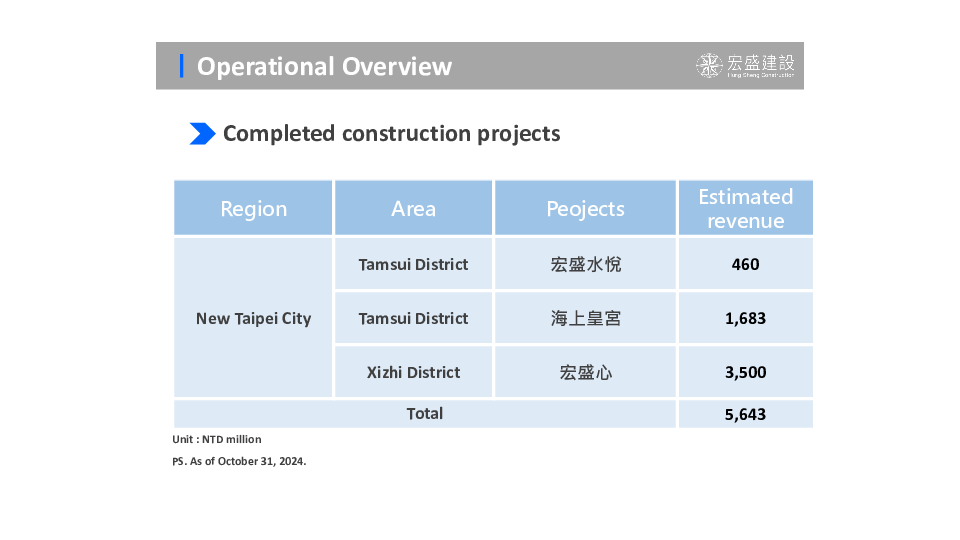Select Tamsui District cell in 海上皇宮 row
Viewport: 960px width, 540px height.
pos(413,318)
